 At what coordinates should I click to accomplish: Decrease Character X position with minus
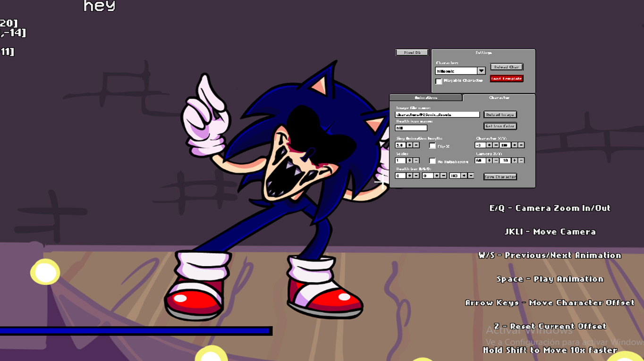496,145
